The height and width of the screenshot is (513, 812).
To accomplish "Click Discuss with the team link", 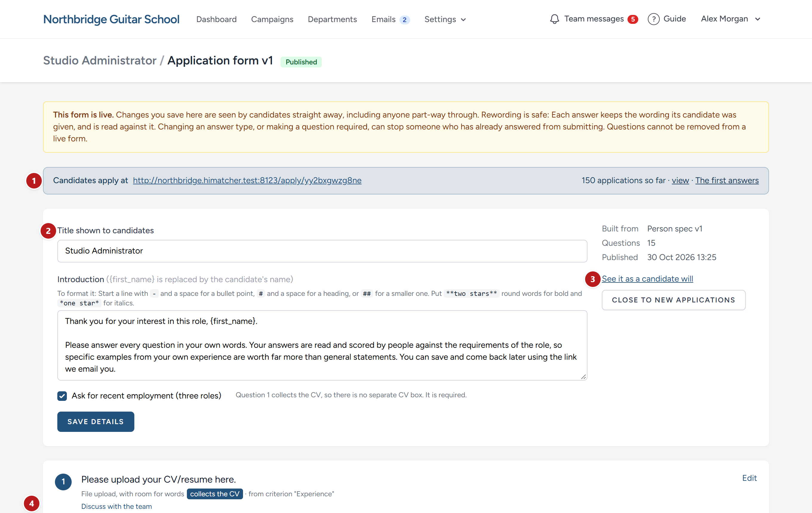I will click(117, 506).
